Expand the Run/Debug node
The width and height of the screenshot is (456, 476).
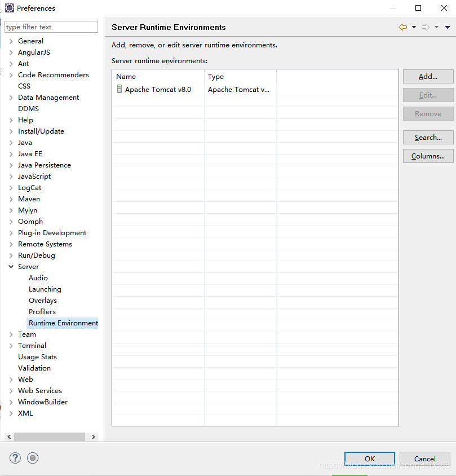(x=11, y=255)
